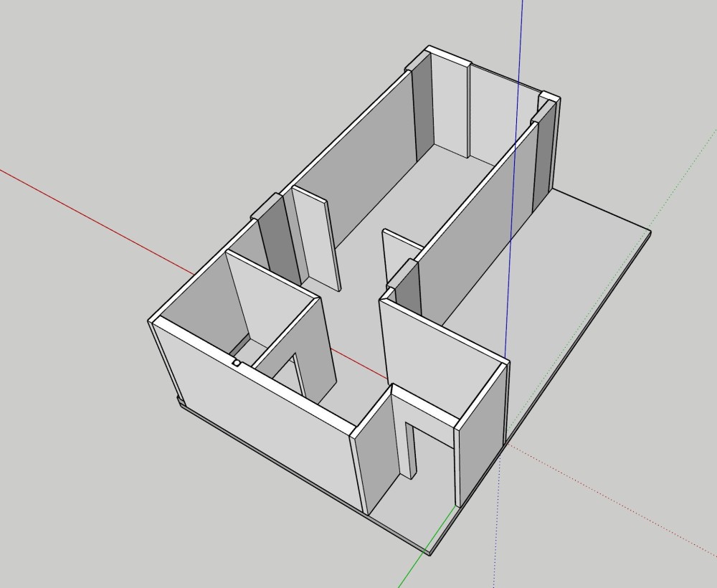Image resolution: width=717 pixels, height=588 pixels.
Task: Click the solid red axis line
Action: coord(97,222)
